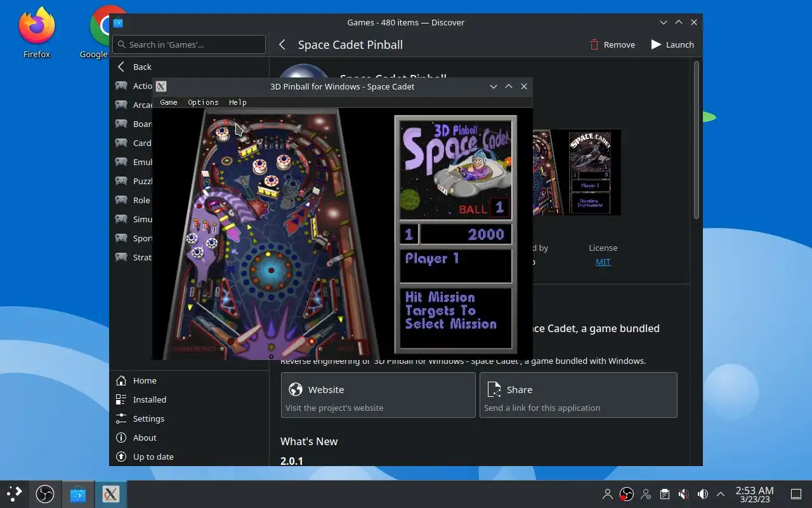Select the Sports games category icon
Image resolution: width=812 pixels, height=508 pixels.
121,238
